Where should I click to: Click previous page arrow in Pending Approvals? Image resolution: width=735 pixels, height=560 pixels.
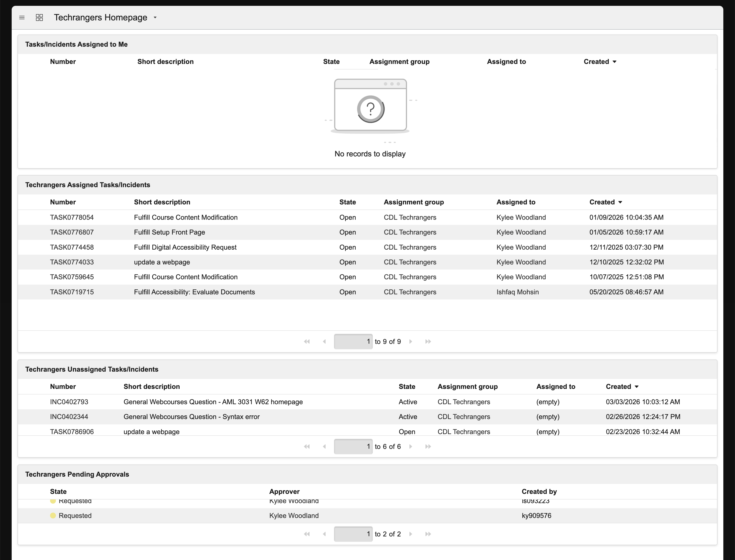point(324,534)
